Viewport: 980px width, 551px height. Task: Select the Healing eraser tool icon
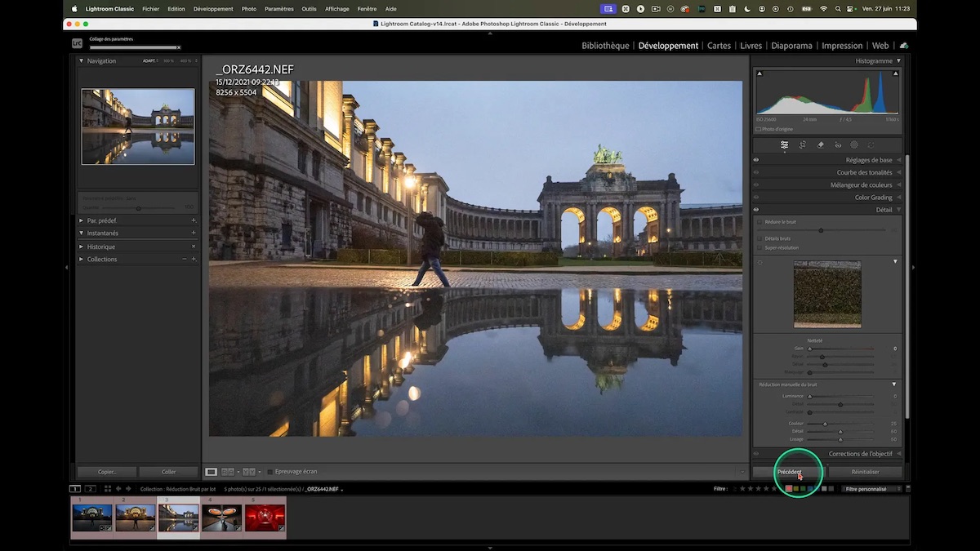coord(821,144)
